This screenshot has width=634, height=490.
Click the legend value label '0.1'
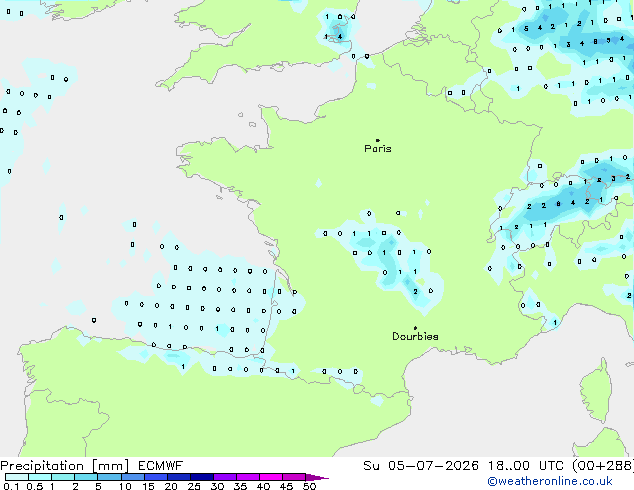tap(11, 486)
